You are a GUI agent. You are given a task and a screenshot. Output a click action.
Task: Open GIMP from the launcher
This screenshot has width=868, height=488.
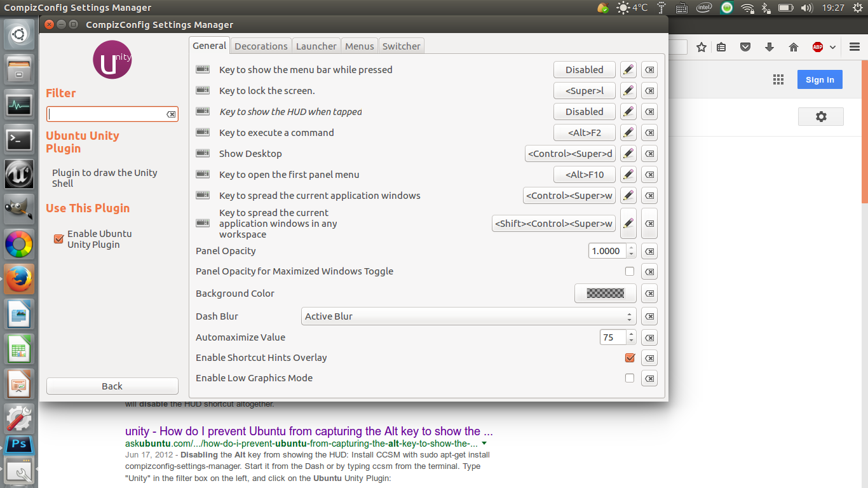click(x=19, y=208)
